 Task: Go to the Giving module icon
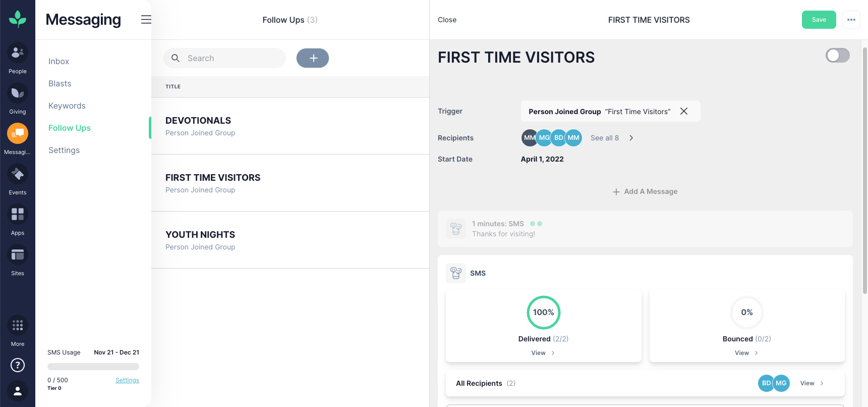click(x=18, y=93)
